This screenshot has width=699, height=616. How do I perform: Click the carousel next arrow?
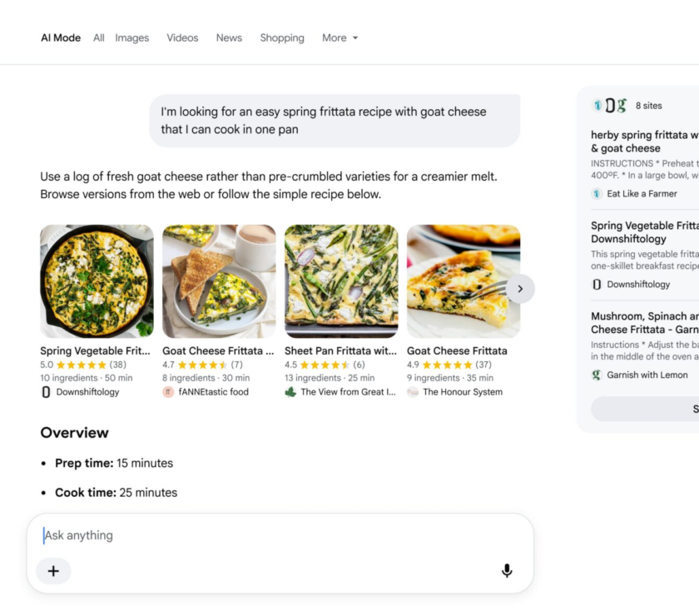(x=520, y=289)
